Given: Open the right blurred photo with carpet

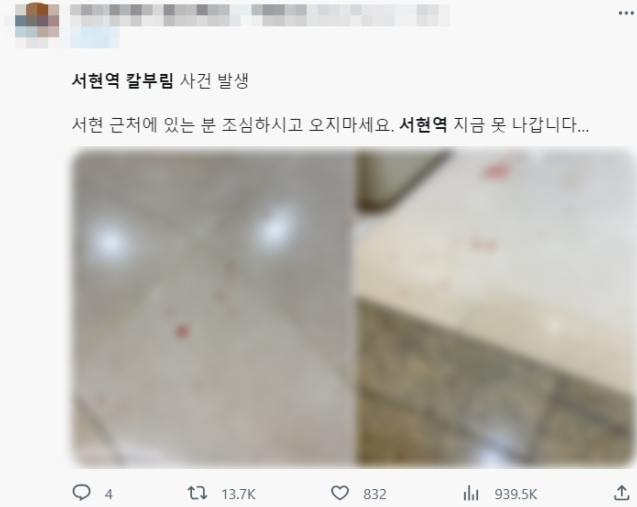Looking at the screenshot, I should pyautogui.click(x=496, y=308).
